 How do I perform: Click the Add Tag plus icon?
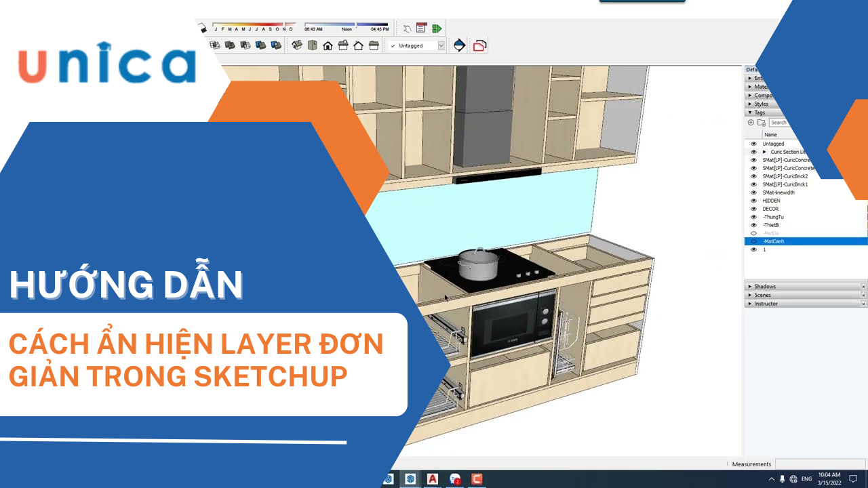tap(751, 123)
